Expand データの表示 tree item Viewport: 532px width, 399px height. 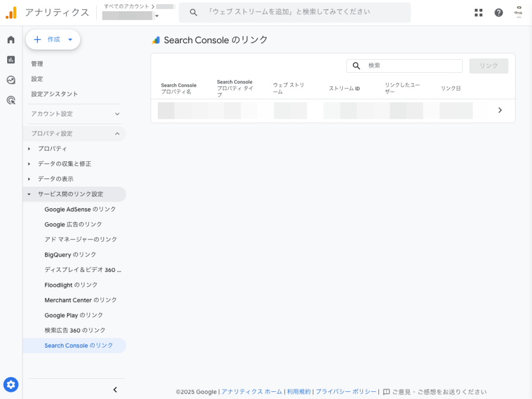[29, 179]
